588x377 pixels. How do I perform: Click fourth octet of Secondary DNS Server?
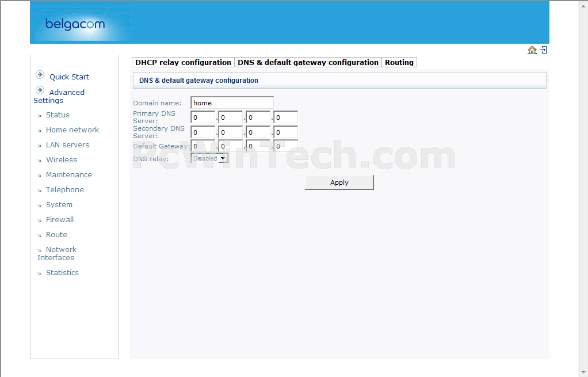click(x=286, y=132)
